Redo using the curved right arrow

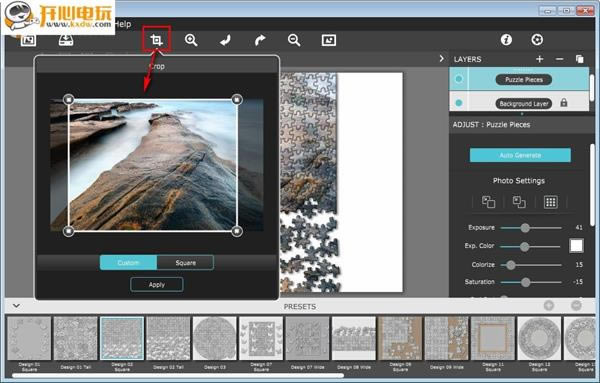click(x=260, y=40)
